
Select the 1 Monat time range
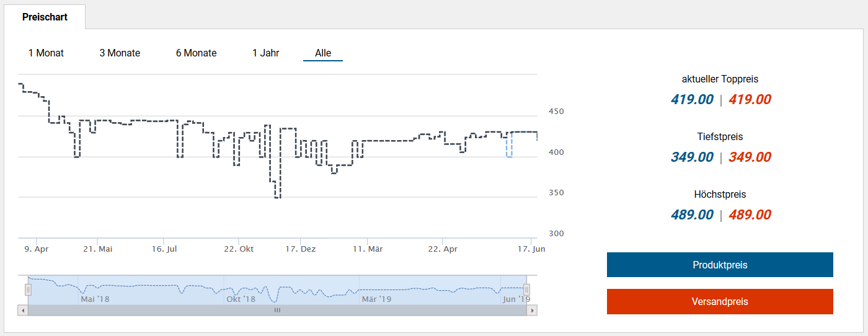tap(46, 53)
